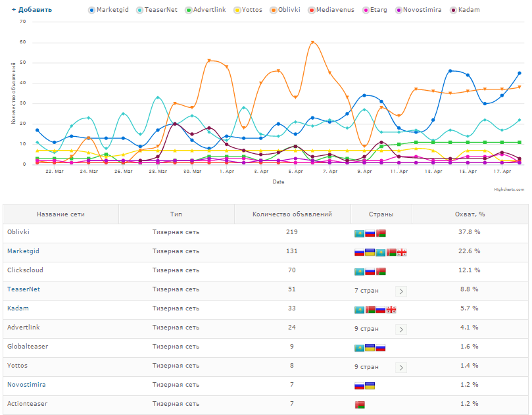Screen dimensions: 532x415
Task: Click the Kazakhstan flag in Kadam row
Action: pos(359,310)
